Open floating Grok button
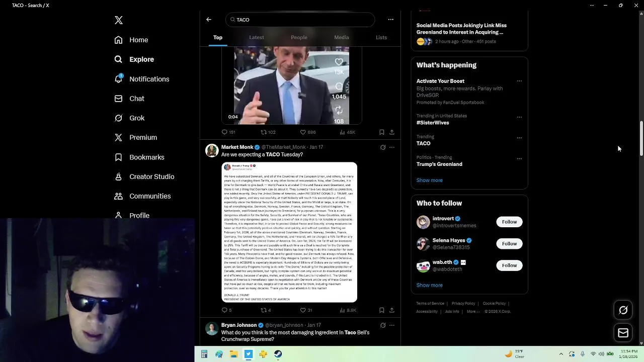 (x=623, y=310)
